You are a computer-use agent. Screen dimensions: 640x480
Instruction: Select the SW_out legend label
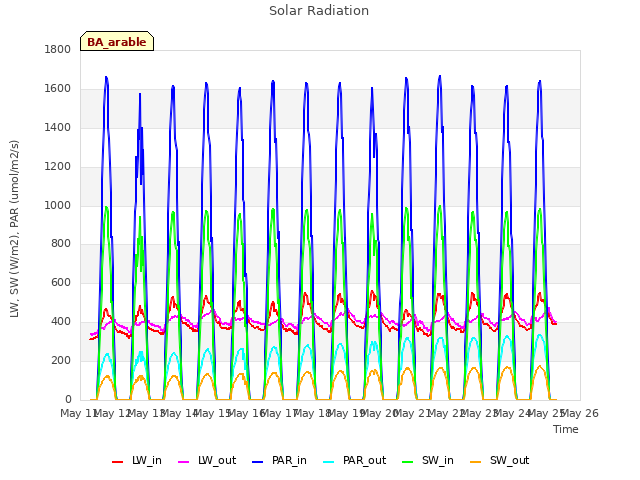(x=509, y=461)
